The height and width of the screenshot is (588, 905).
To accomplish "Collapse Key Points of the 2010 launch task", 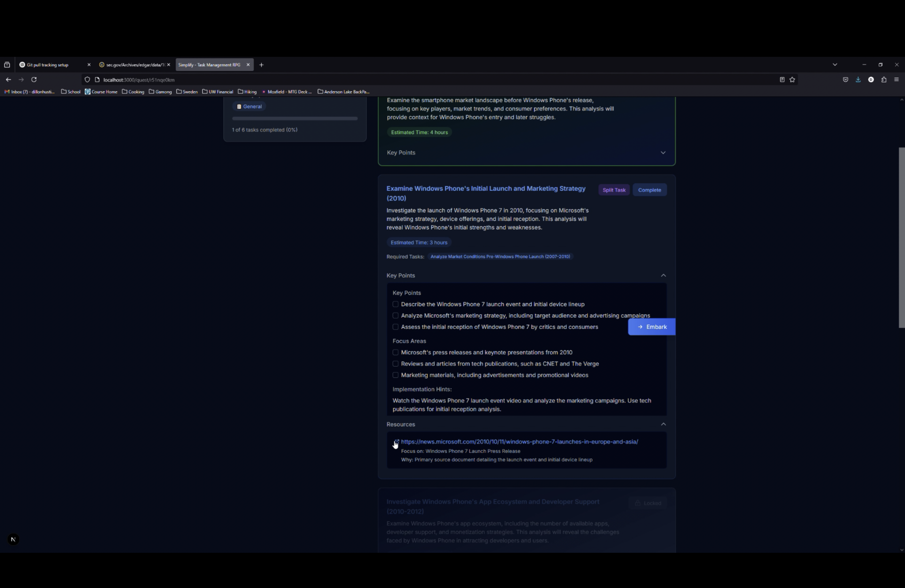I will point(663,276).
